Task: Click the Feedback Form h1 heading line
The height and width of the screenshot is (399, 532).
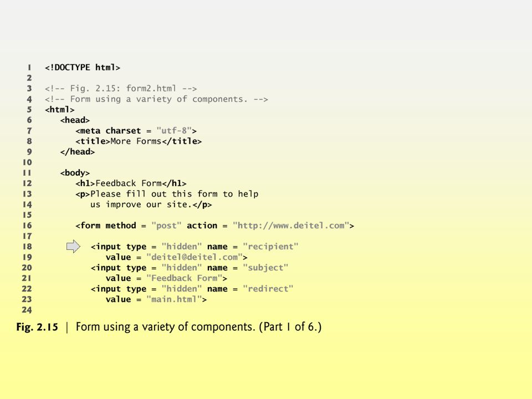Action: (131, 183)
